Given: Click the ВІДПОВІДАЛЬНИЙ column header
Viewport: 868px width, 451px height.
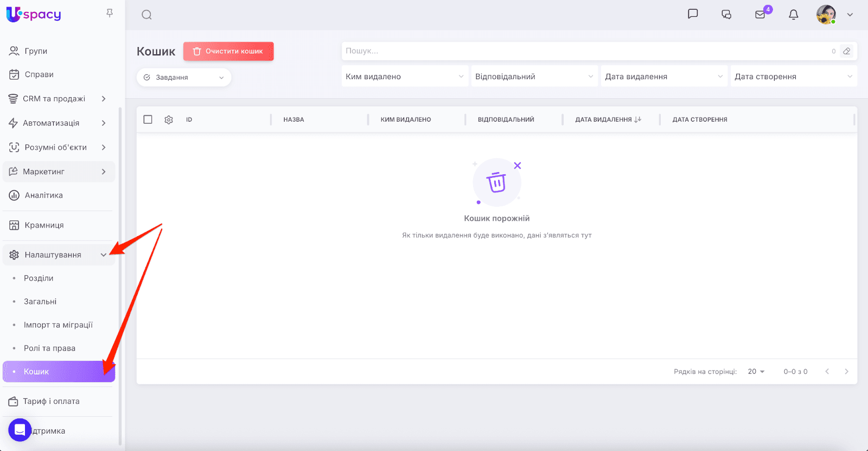Looking at the screenshot, I should coord(506,119).
